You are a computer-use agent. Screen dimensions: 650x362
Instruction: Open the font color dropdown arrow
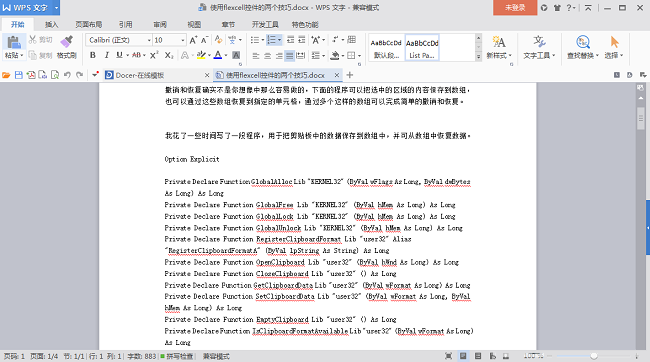point(226,55)
